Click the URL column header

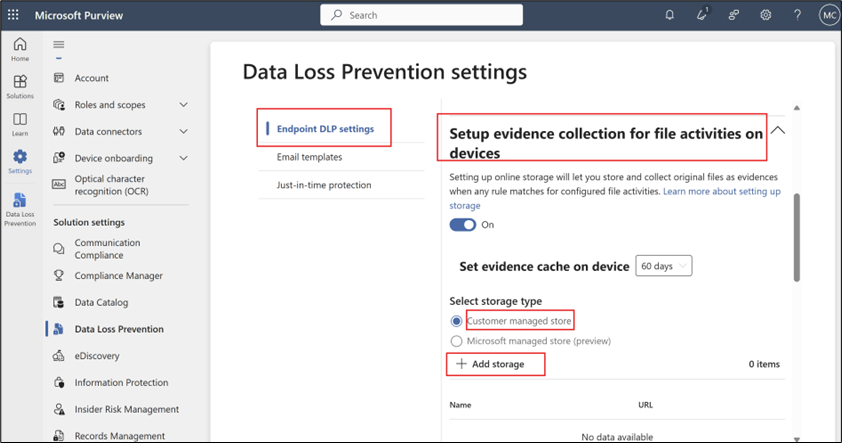click(x=645, y=405)
